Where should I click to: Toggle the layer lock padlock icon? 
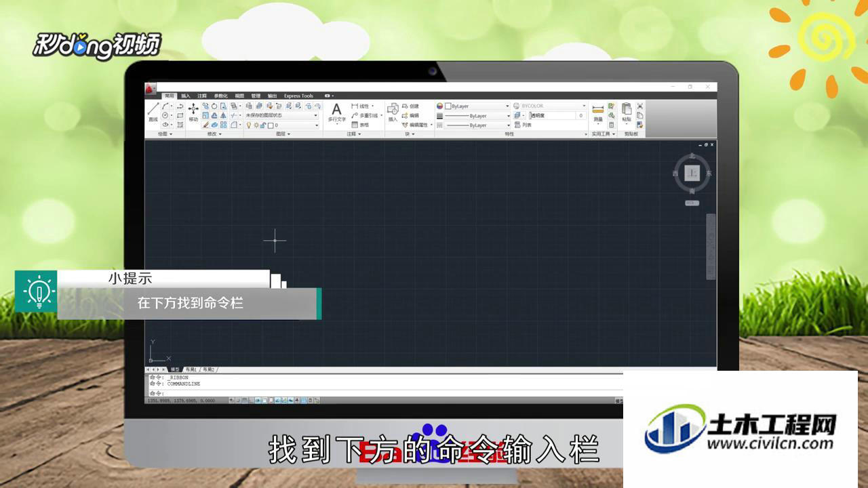coord(262,125)
